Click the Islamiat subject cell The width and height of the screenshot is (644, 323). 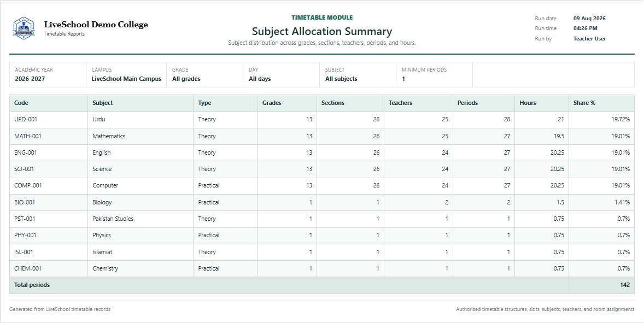140,252
